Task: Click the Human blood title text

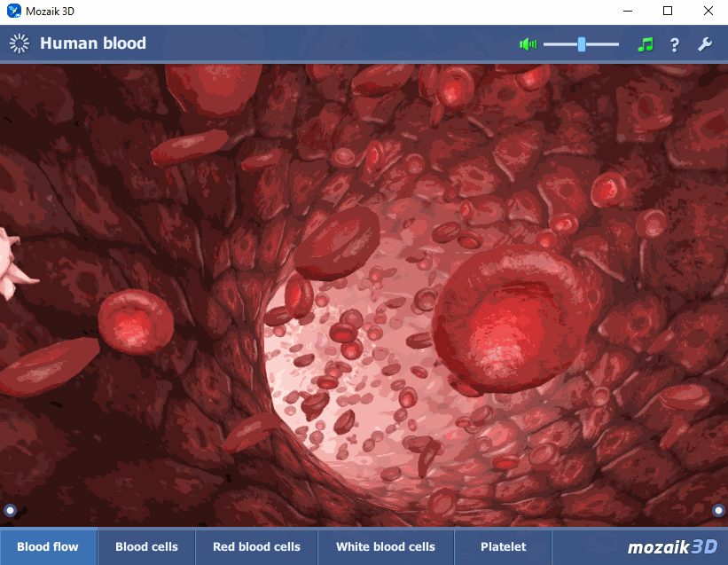Action: 93,43
